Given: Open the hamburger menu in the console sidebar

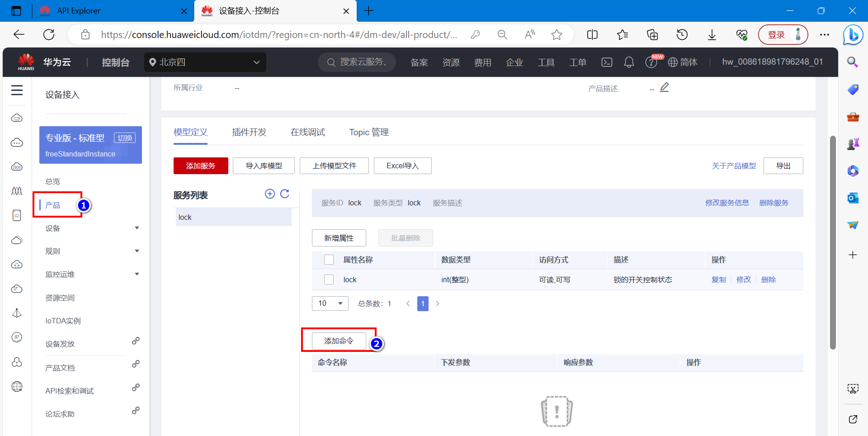Looking at the screenshot, I should [x=17, y=90].
